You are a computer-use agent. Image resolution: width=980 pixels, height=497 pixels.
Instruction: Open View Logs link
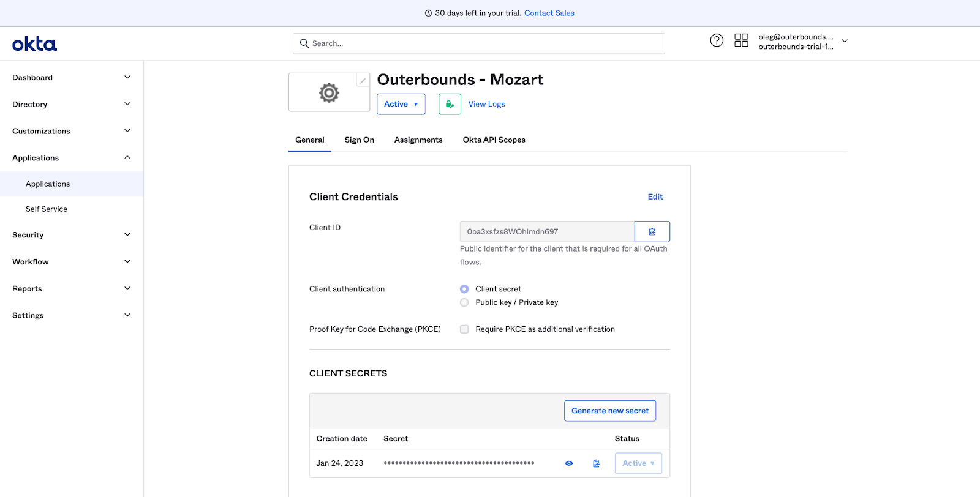[487, 104]
